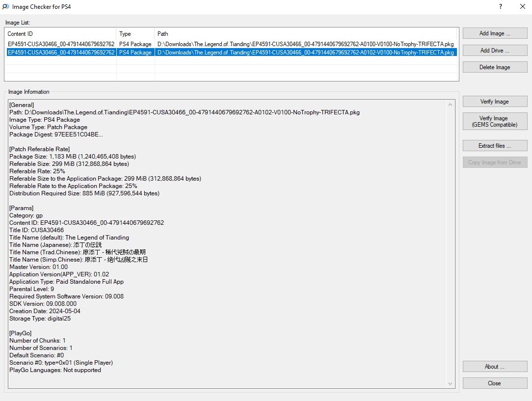Image resolution: width=532 pixels, height=401 pixels.
Task: Click the Scenario #0 Single Player line
Action: tap(61, 363)
